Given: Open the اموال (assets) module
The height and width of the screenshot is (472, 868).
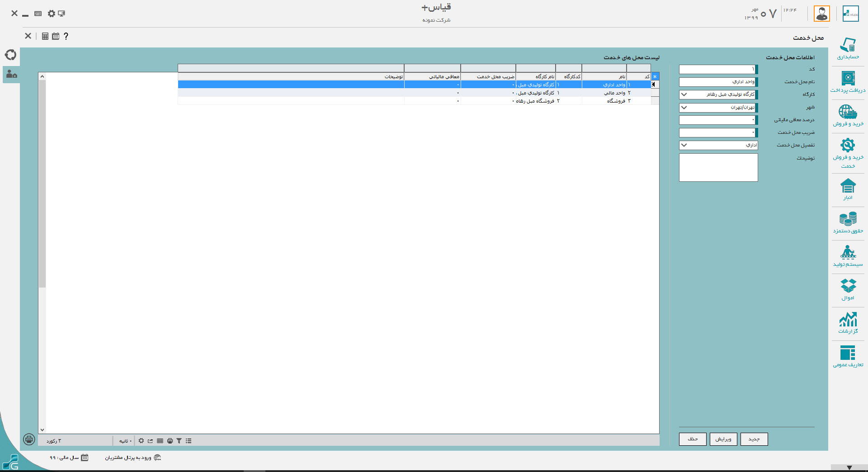Looking at the screenshot, I should tap(848, 289).
